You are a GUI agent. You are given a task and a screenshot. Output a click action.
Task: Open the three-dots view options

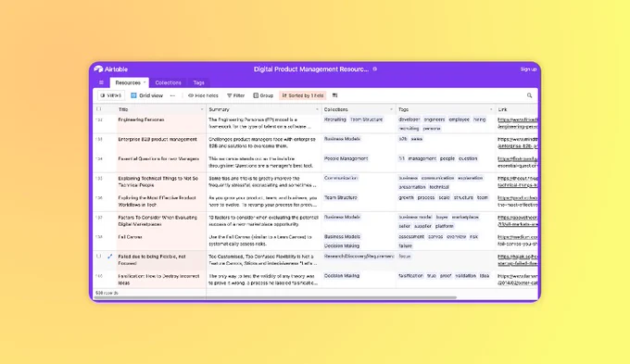[x=172, y=95]
